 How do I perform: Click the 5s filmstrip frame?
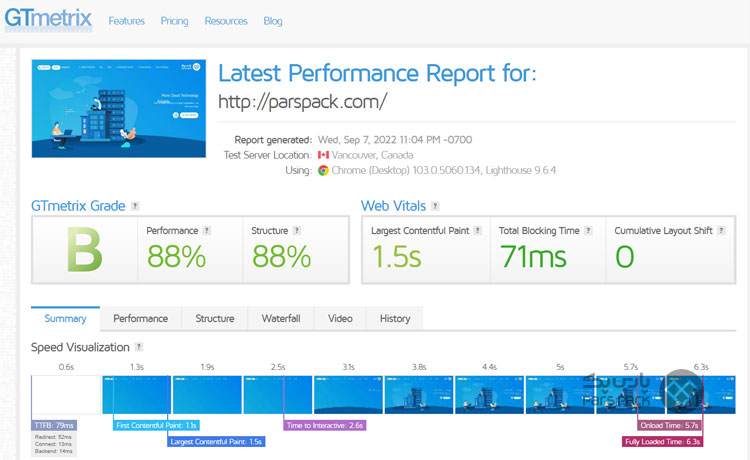[560, 394]
